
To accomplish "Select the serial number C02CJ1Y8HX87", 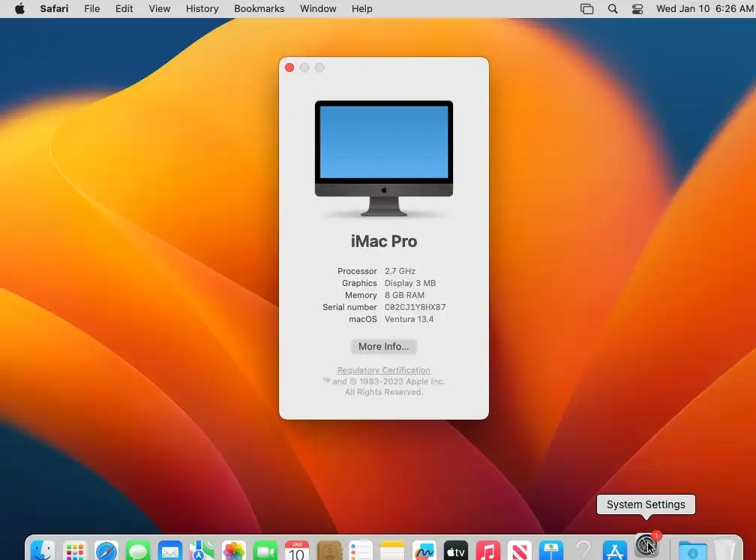I will 415,307.
